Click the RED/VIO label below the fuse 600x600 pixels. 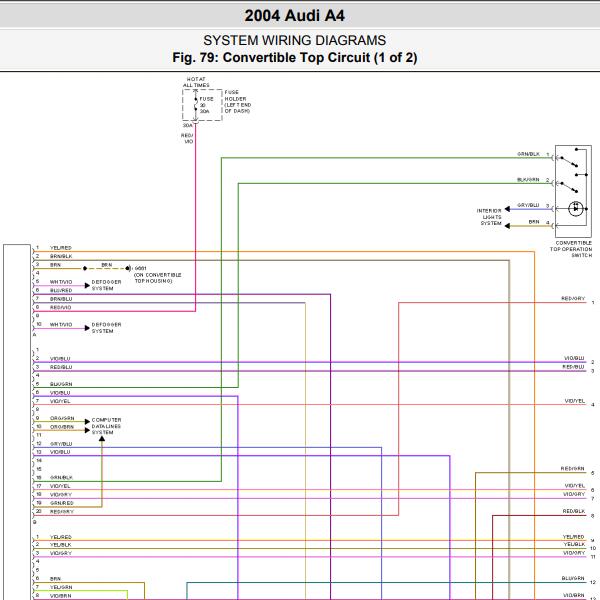(x=188, y=139)
